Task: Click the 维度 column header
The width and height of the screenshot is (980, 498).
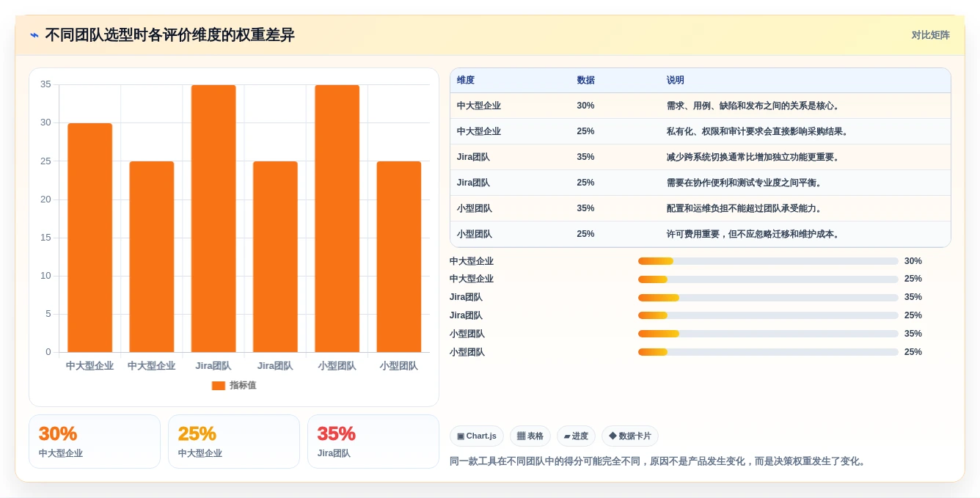Action: 466,81
